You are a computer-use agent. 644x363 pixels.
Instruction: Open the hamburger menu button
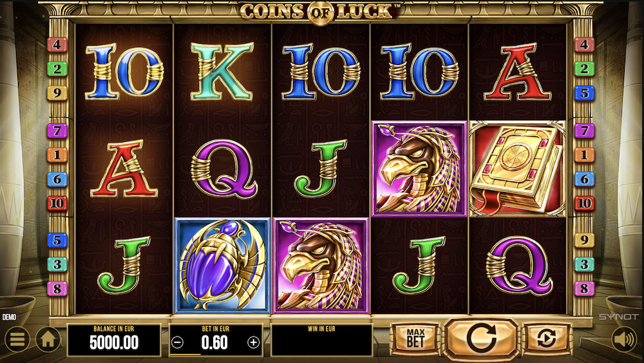coord(17,339)
